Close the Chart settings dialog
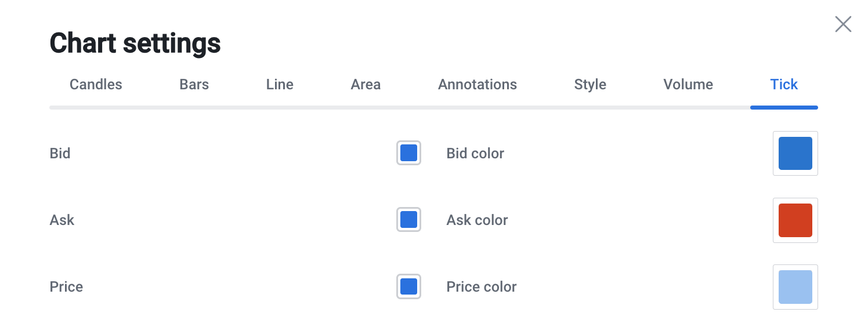The width and height of the screenshot is (868, 334). point(842,24)
